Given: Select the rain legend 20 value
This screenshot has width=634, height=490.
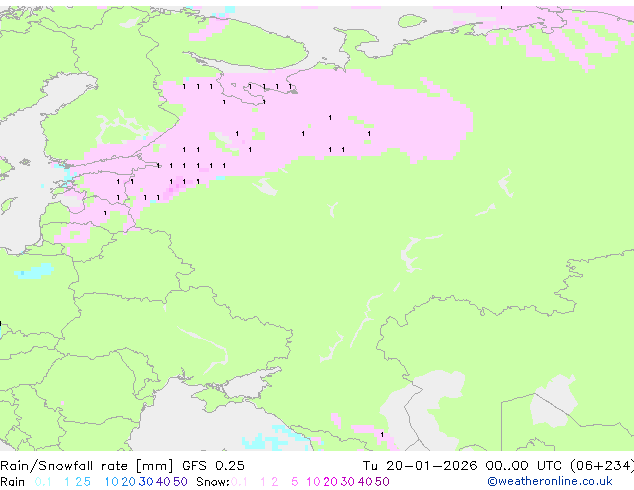Looking at the screenshot, I should (x=129, y=482).
